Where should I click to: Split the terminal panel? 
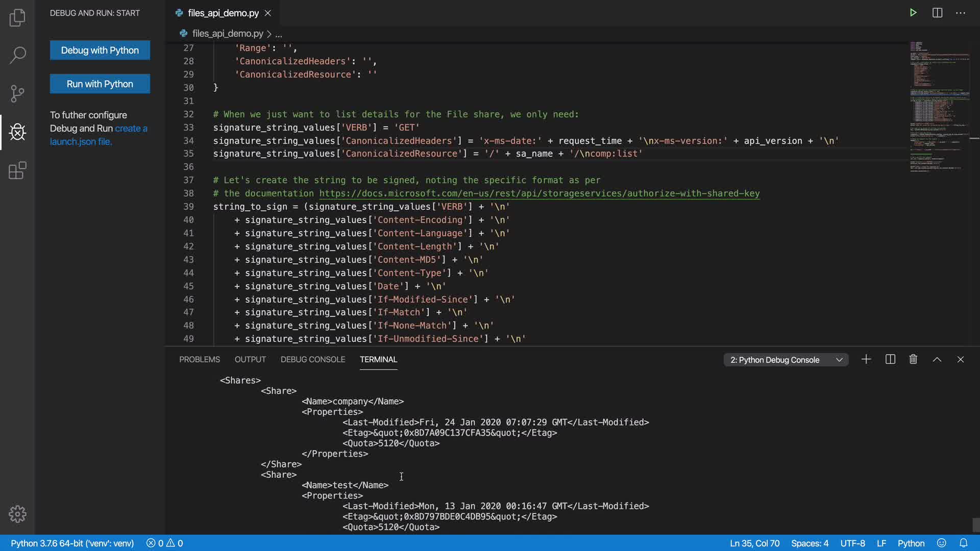coord(890,360)
